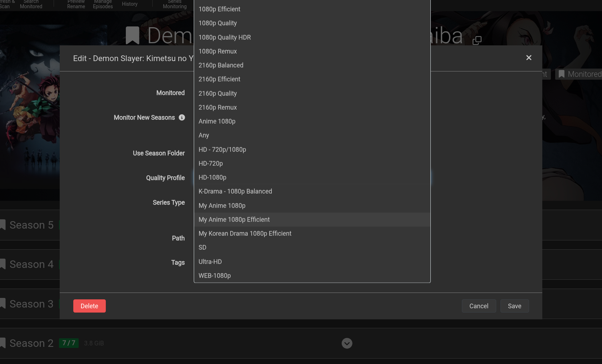Pick the 2160p Remux option

click(218, 108)
